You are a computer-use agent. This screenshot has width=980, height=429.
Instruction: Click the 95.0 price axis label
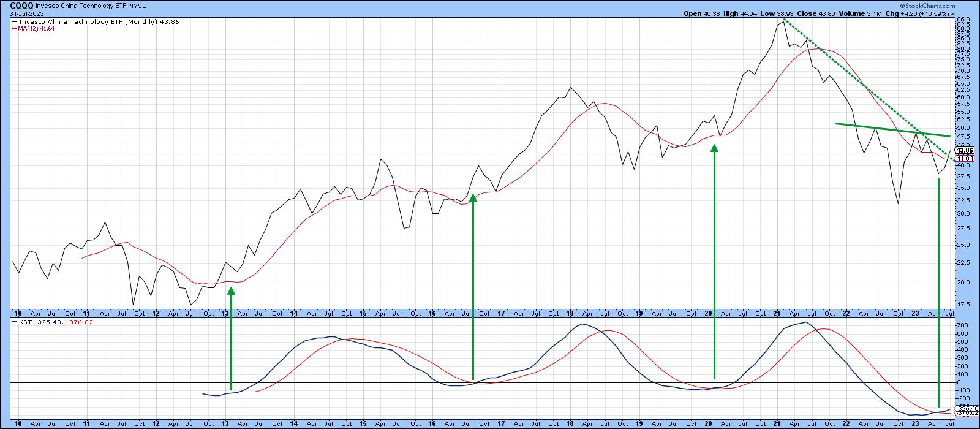[x=962, y=19]
